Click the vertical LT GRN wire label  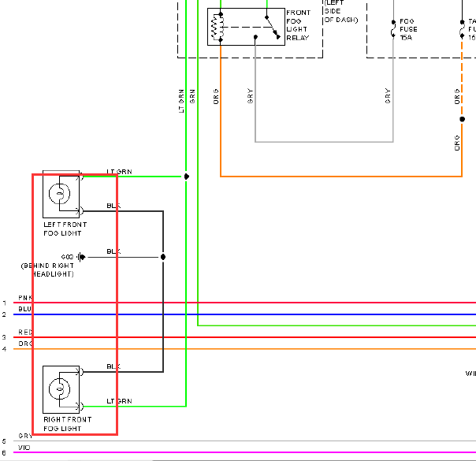coord(181,101)
